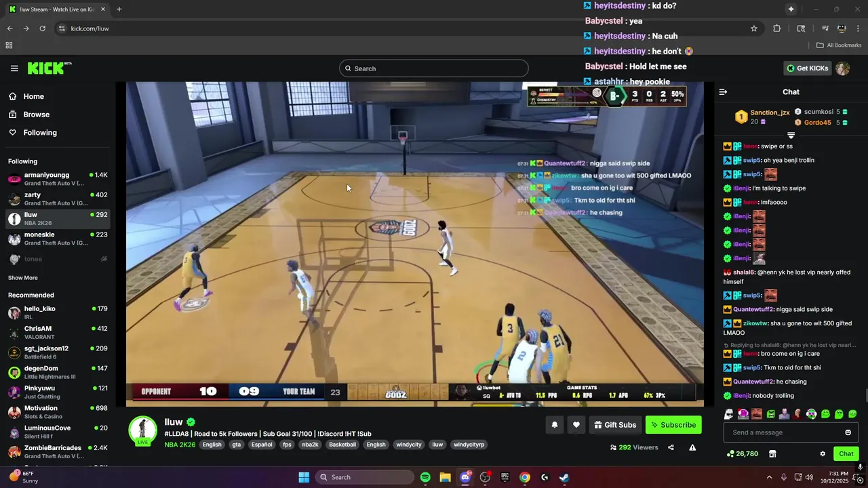Open Spotify from taskbar
Viewport: 868px width, 488px height.
click(425, 477)
